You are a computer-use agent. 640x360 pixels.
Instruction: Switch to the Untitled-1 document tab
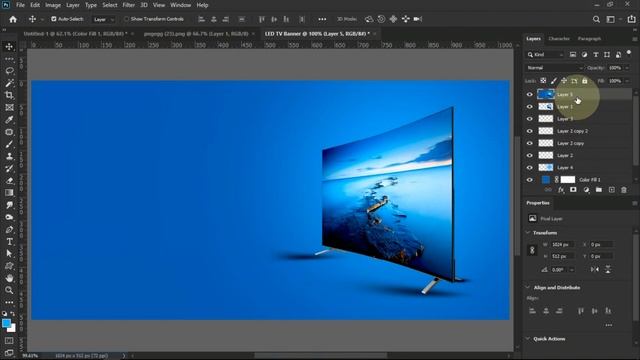tap(76, 34)
